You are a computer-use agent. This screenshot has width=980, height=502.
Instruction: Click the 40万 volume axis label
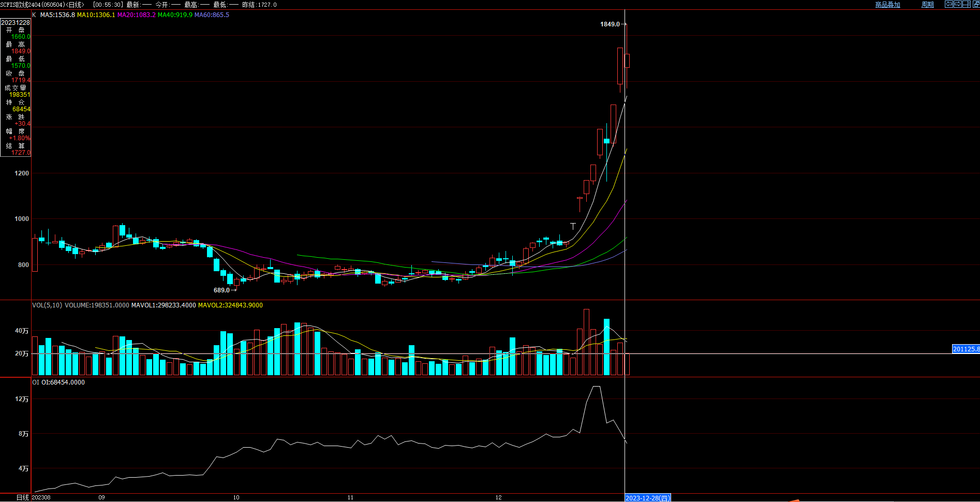pos(22,331)
